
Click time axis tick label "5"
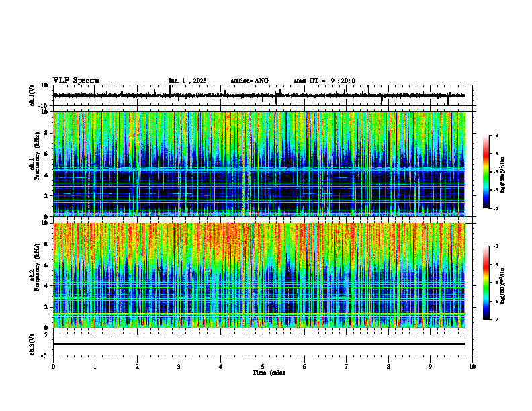click(x=263, y=367)
